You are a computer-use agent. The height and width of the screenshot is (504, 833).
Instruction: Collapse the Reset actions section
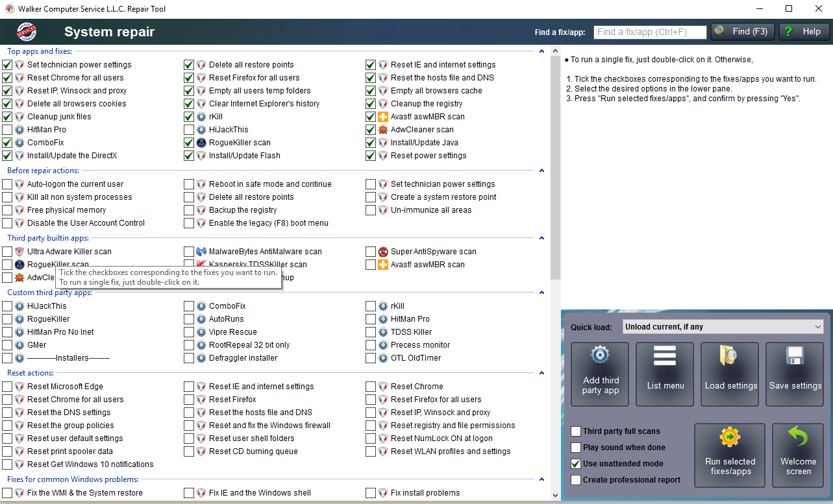tap(541, 373)
